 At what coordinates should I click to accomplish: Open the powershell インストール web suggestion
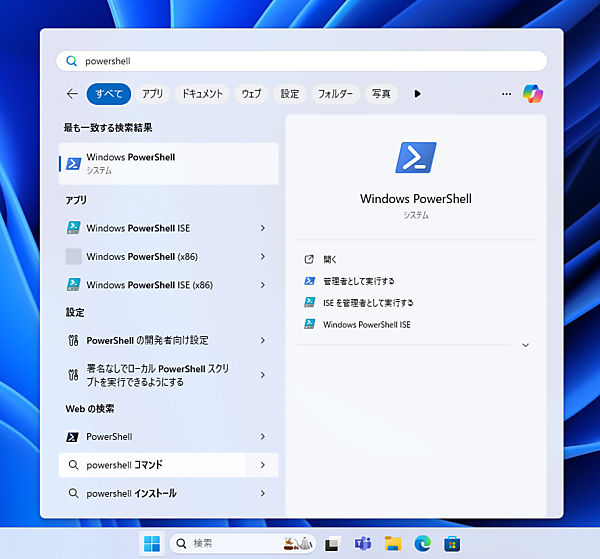131,493
